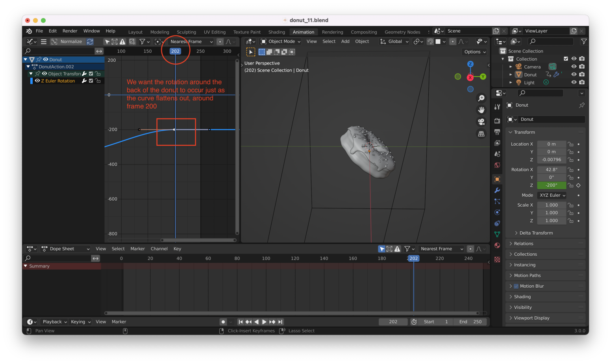Open the Object menu in the 3D viewport

(x=362, y=41)
